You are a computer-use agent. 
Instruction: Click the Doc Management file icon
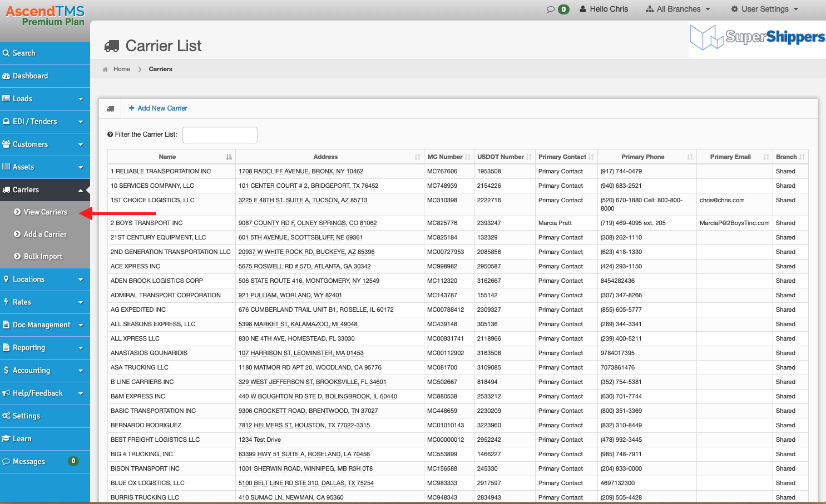pyautogui.click(x=6, y=325)
